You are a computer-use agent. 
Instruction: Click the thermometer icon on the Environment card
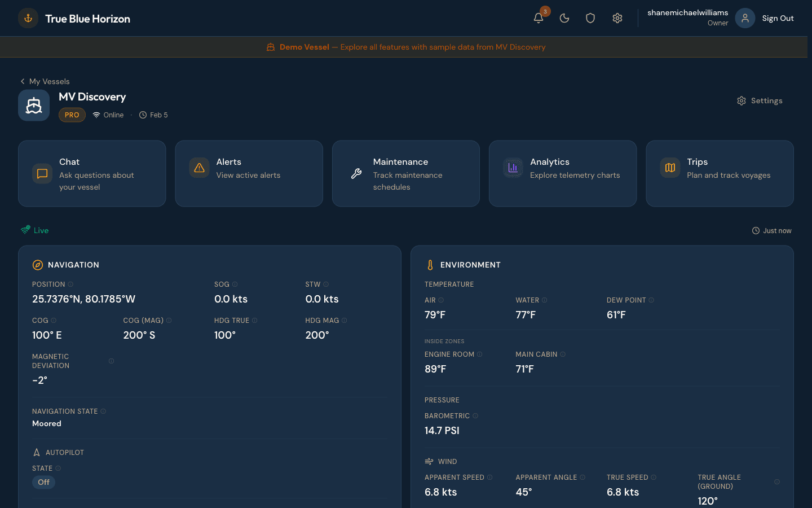430,264
